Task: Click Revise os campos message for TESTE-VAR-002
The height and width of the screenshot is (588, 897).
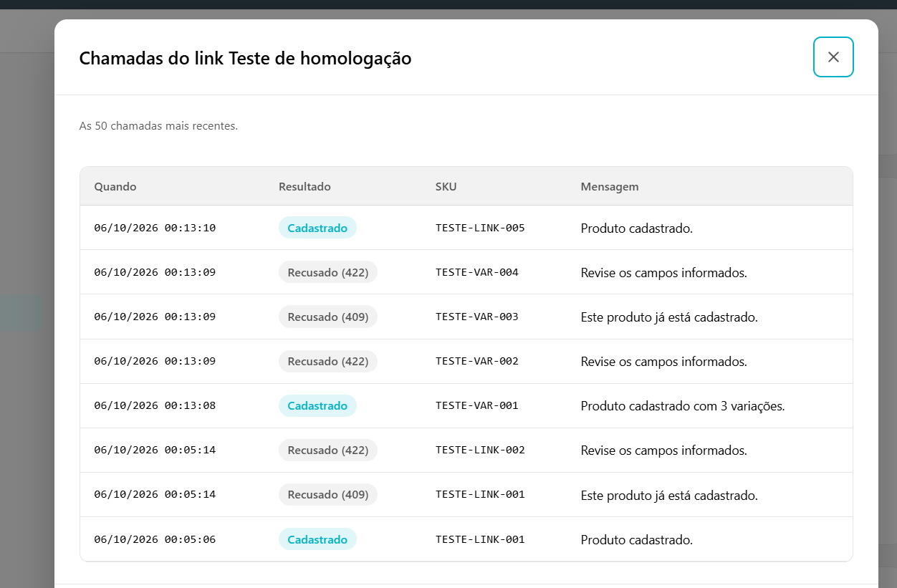Action: (x=664, y=362)
